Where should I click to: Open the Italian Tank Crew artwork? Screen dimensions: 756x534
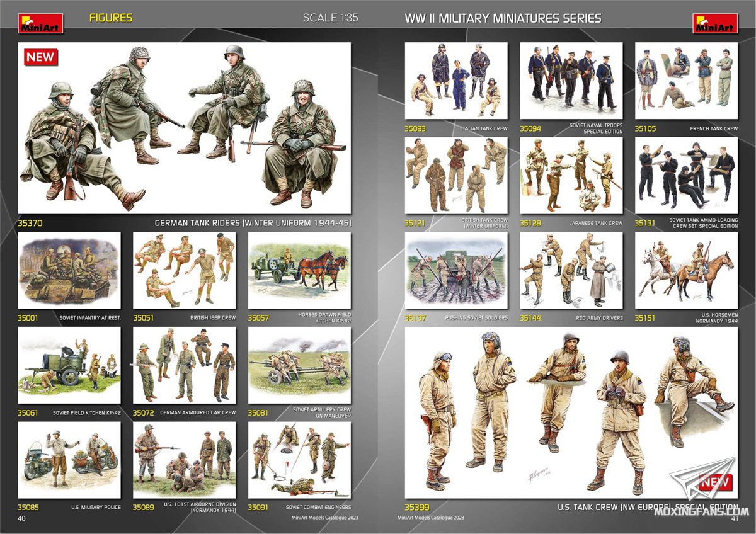pos(456,81)
